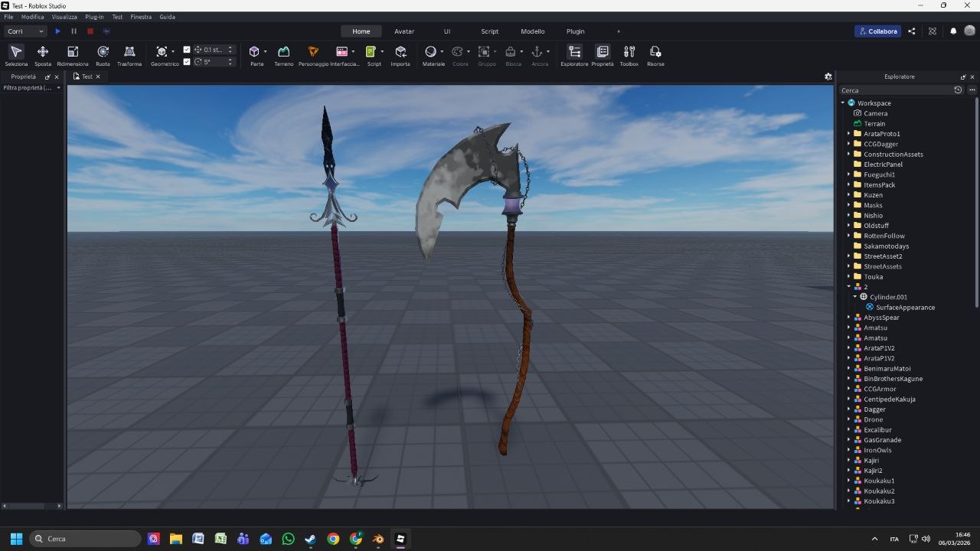Anchor the selection using Ancora
The width and height of the screenshot is (980, 551).
pos(538,54)
